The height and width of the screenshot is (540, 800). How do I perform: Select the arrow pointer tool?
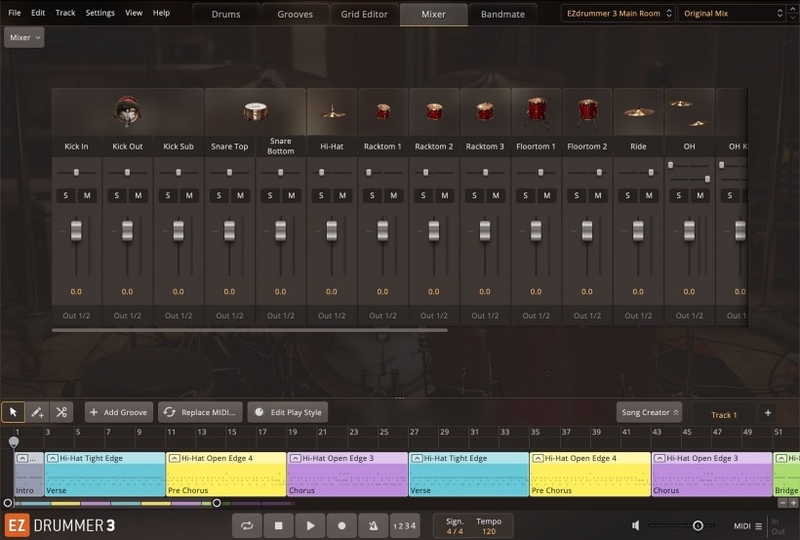13,412
